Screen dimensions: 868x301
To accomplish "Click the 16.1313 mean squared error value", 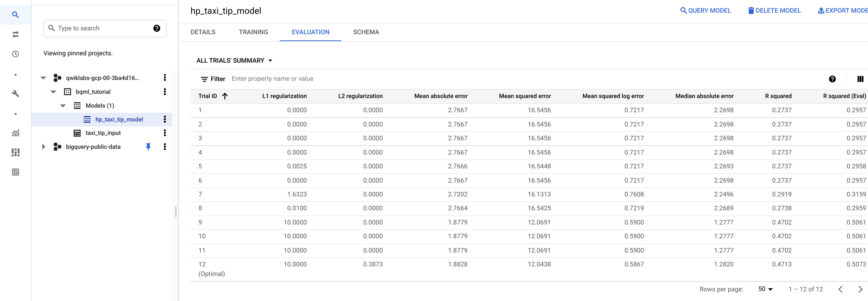I will [539, 195].
